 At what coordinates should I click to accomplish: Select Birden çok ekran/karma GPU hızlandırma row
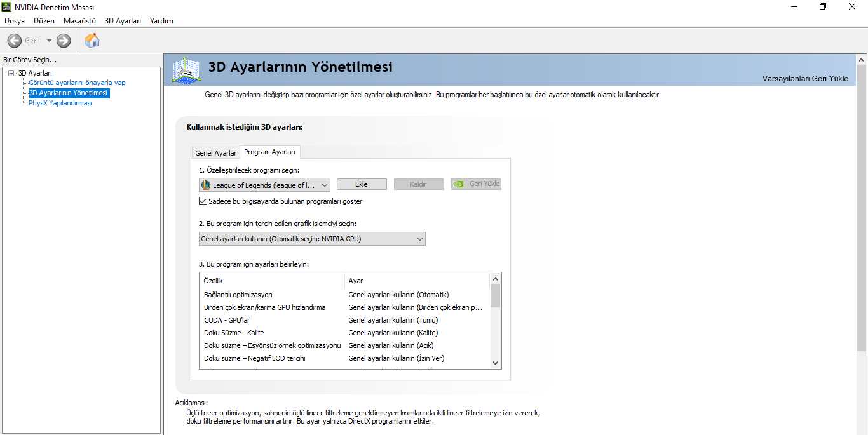[345, 307]
